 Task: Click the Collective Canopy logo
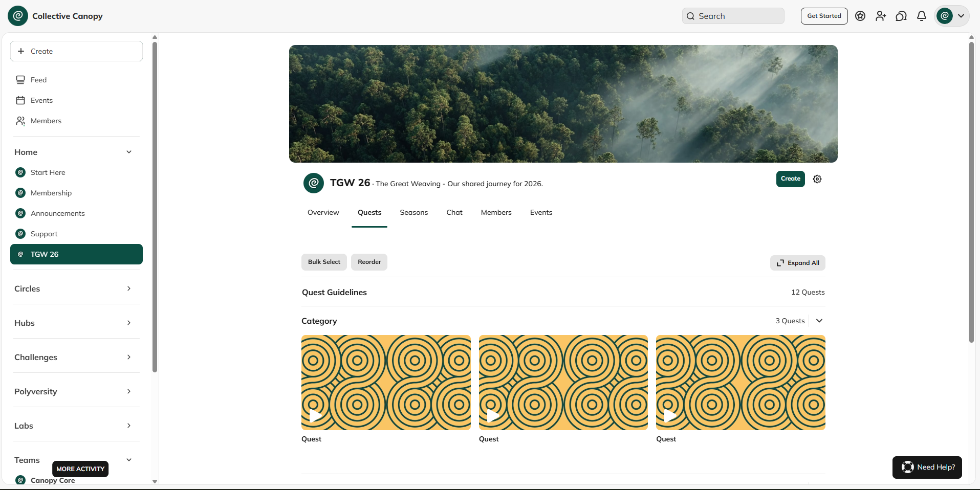(x=18, y=16)
